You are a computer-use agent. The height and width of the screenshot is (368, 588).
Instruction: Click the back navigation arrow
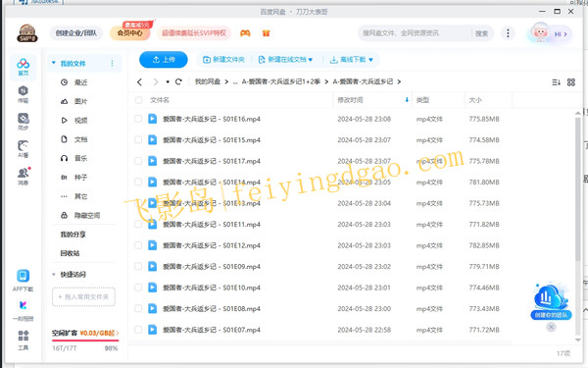point(139,81)
